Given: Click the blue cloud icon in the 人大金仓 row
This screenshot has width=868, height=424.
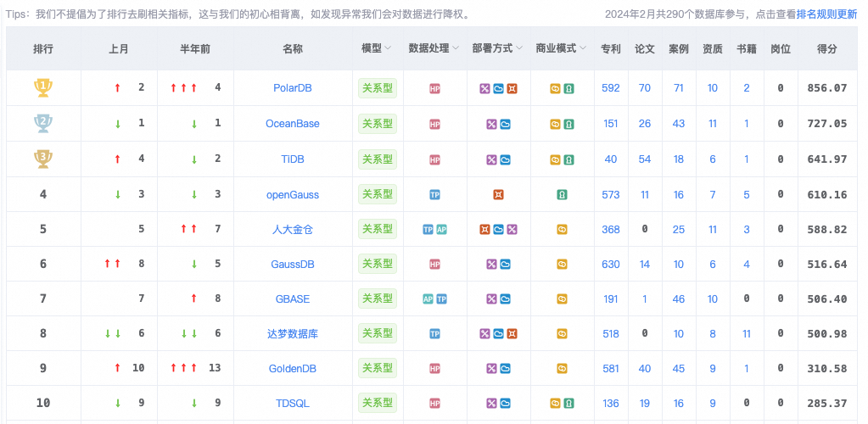Looking at the screenshot, I should 498,229.
